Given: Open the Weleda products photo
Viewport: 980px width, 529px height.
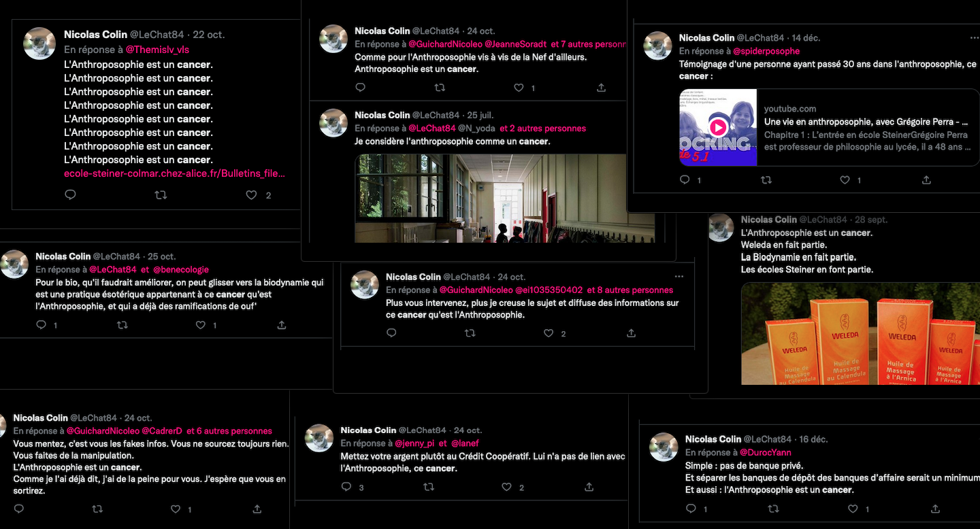Looking at the screenshot, I should tap(860, 333).
